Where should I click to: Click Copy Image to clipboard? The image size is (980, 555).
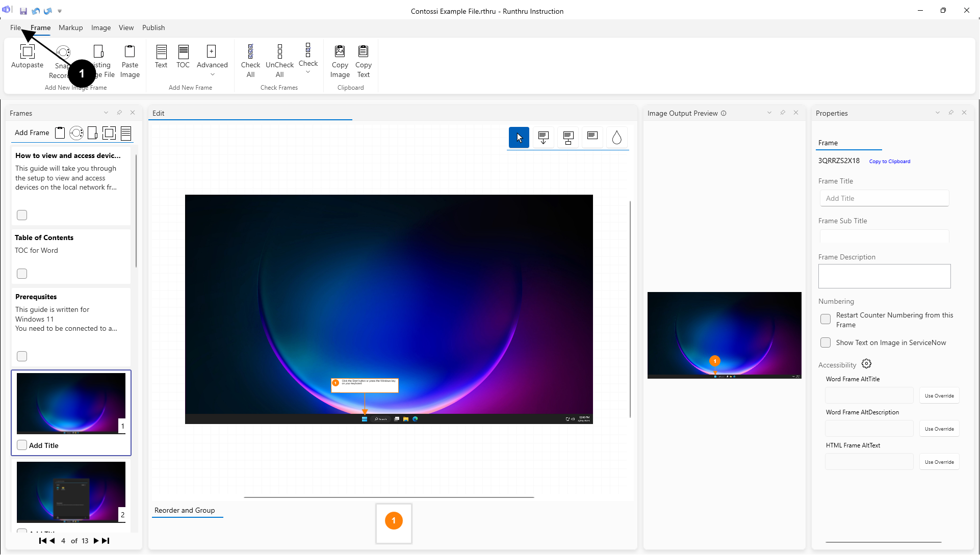340,52
